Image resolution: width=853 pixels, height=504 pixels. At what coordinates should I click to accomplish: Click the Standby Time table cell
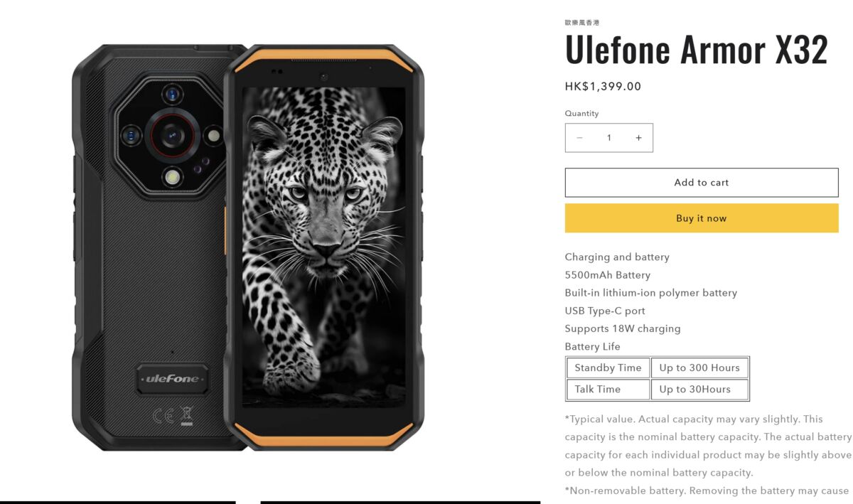point(608,368)
